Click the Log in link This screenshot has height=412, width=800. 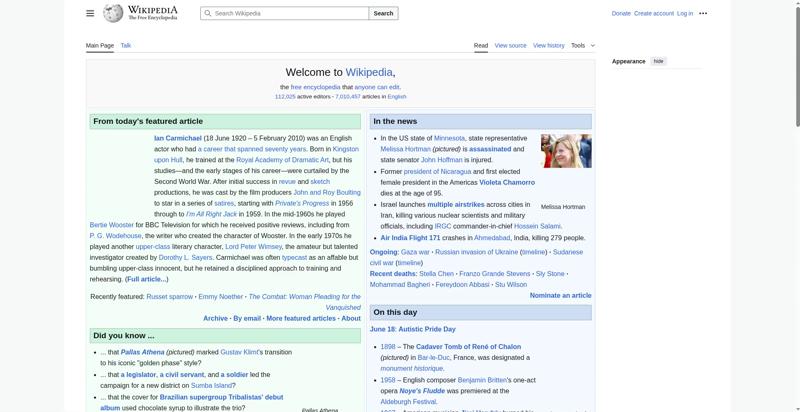685,13
